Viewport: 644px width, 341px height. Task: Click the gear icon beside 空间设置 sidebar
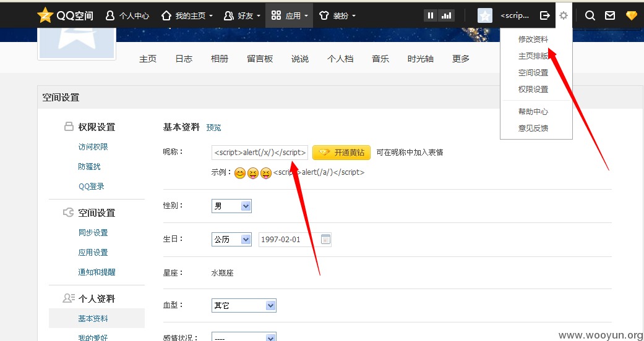pyautogui.click(x=68, y=212)
